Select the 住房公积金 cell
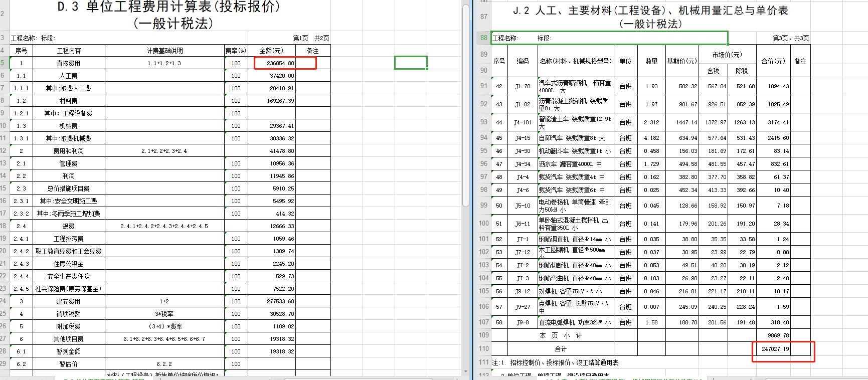868x380 pixels. [69, 264]
